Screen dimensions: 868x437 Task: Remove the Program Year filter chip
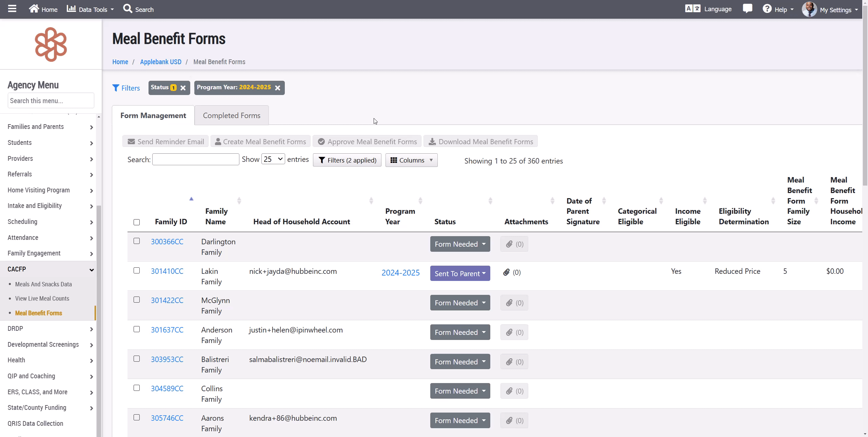click(x=278, y=88)
